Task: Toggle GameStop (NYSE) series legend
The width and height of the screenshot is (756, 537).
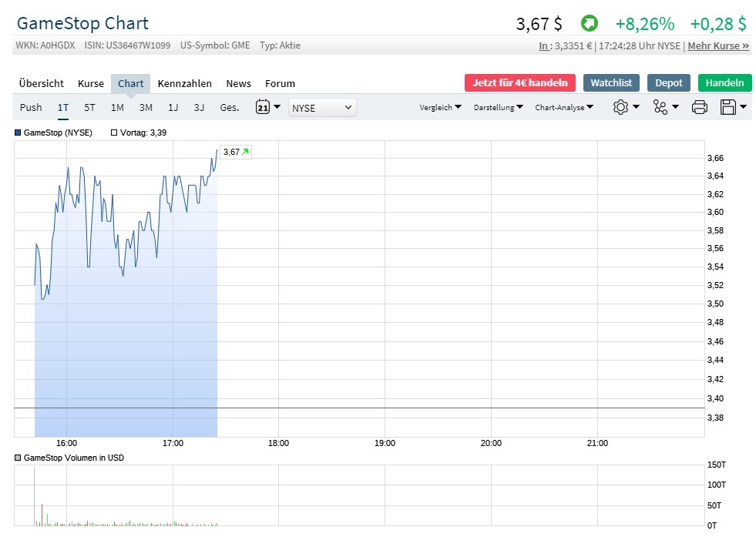Action: [18, 133]
